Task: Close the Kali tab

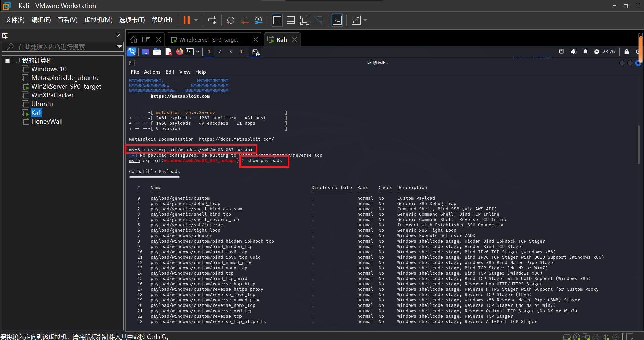Action: coord(294,40)
